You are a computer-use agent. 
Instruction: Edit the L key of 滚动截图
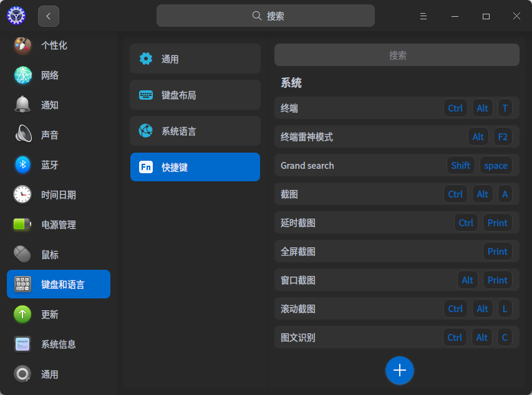(x=505, y=308)
